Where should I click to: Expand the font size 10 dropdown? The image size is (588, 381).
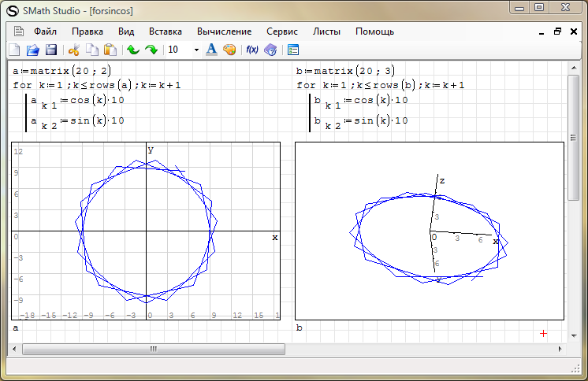(195, 50)
